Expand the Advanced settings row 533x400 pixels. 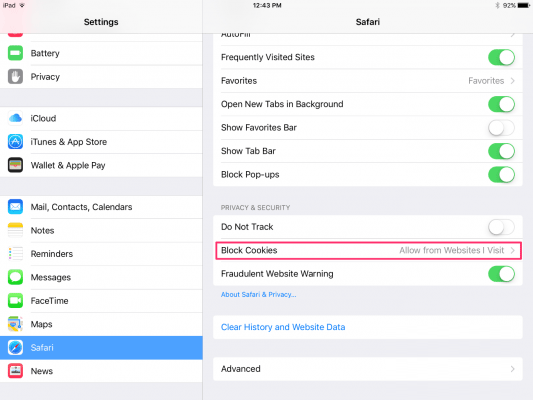click(x=368, y=369)
